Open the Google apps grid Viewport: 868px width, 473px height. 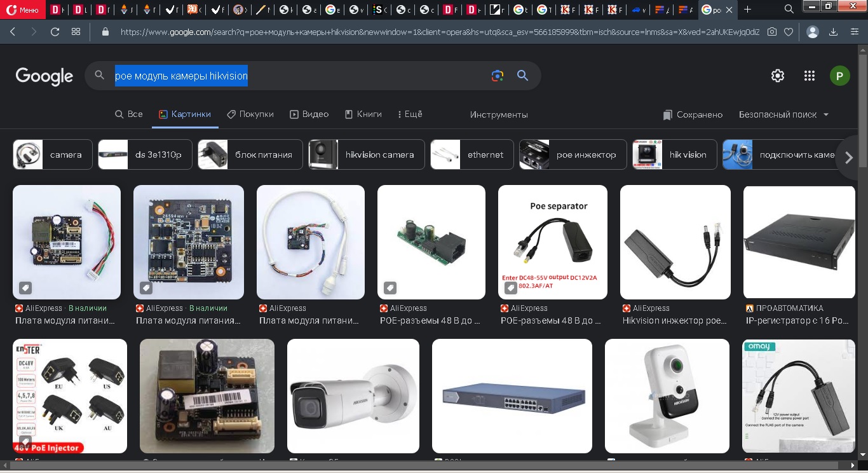(x=809, y=76)
